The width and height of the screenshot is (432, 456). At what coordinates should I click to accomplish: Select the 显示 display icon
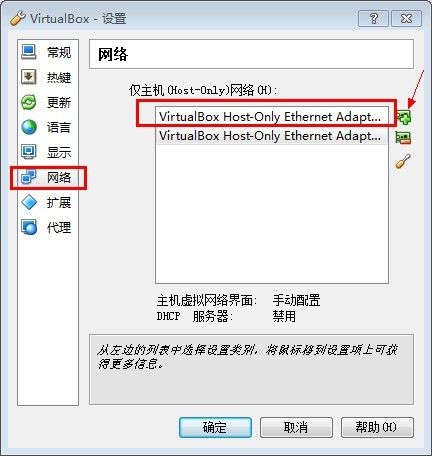coord(29,152)
